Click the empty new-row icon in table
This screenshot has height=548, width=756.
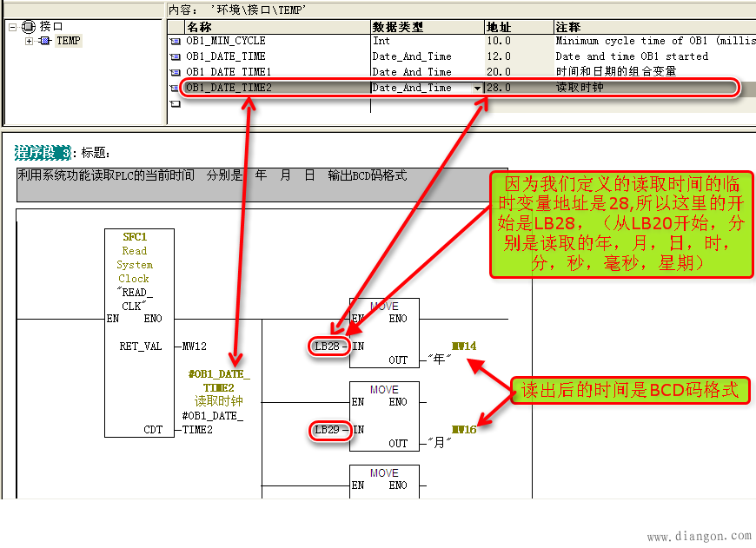(x=176, y=104)
